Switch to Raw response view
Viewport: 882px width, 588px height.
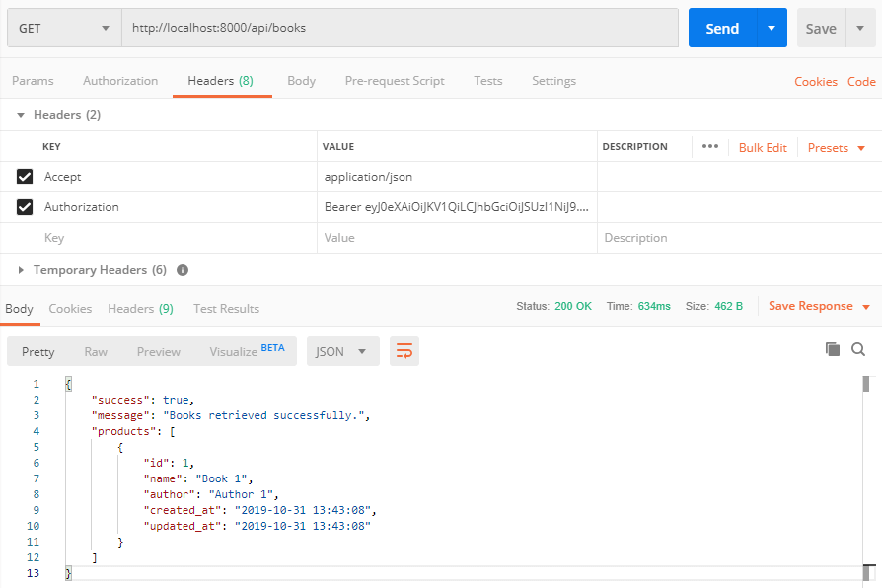96,351
